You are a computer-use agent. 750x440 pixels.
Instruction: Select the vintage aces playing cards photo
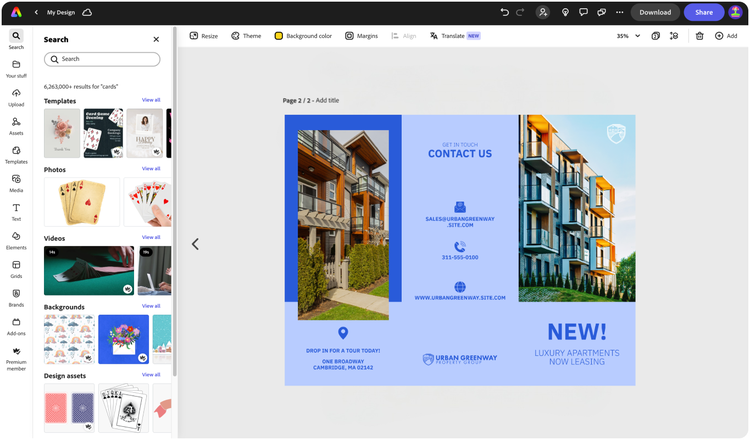pyautogui.click(x=82, y=202)
